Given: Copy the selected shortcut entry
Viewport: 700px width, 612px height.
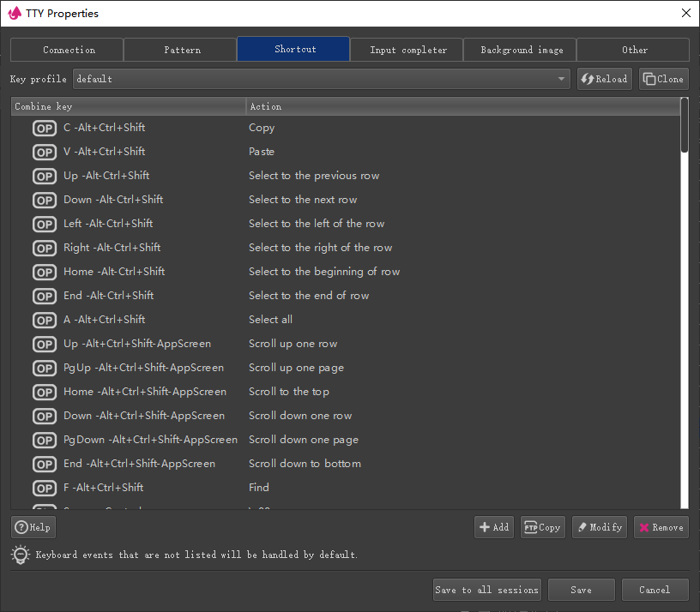Looking at the screenshot, I should click(x=542, y=527).
